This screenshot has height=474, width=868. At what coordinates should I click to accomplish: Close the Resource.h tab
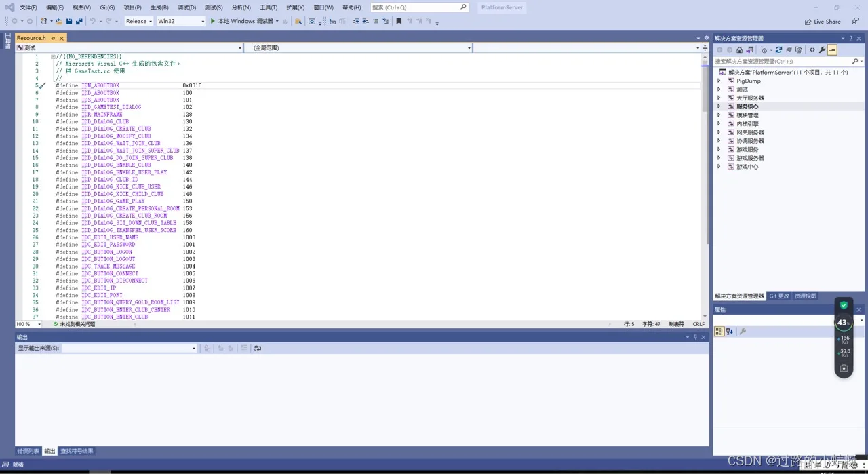[x=62, y=38]
